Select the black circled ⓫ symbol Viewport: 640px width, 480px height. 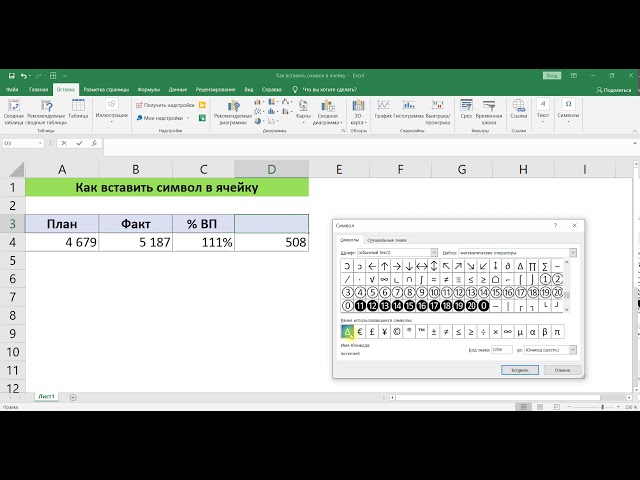(x=360, y=305)
